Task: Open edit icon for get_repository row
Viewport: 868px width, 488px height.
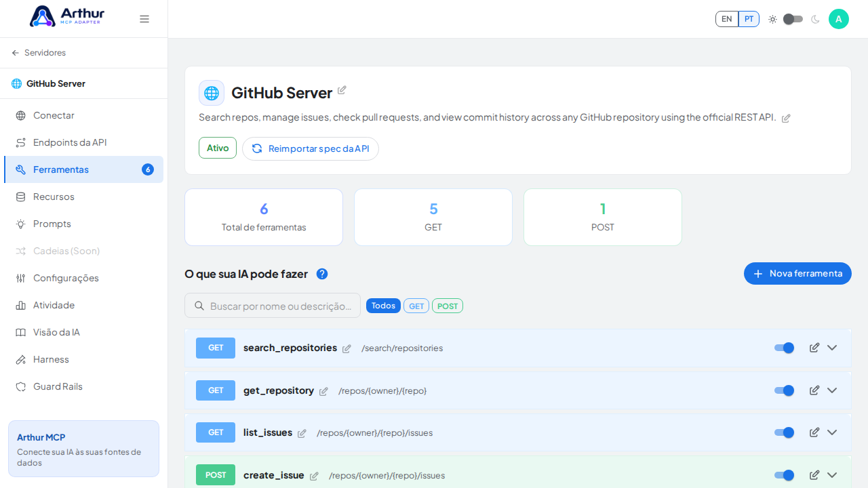Action: [814, 390]
